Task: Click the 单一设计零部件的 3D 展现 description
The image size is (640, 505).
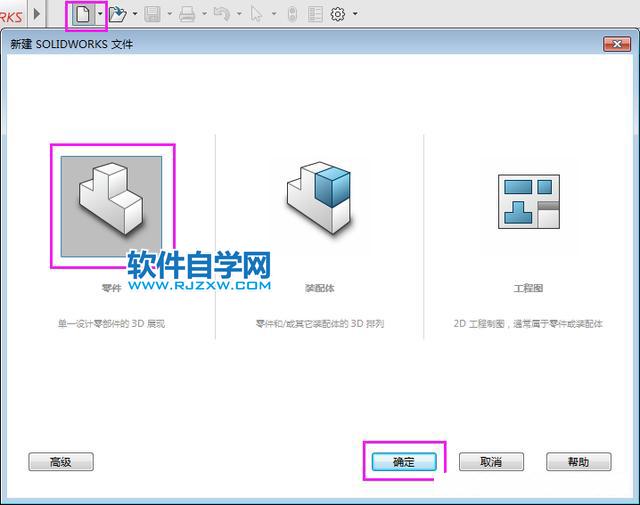Action: (x=111, y=324)
